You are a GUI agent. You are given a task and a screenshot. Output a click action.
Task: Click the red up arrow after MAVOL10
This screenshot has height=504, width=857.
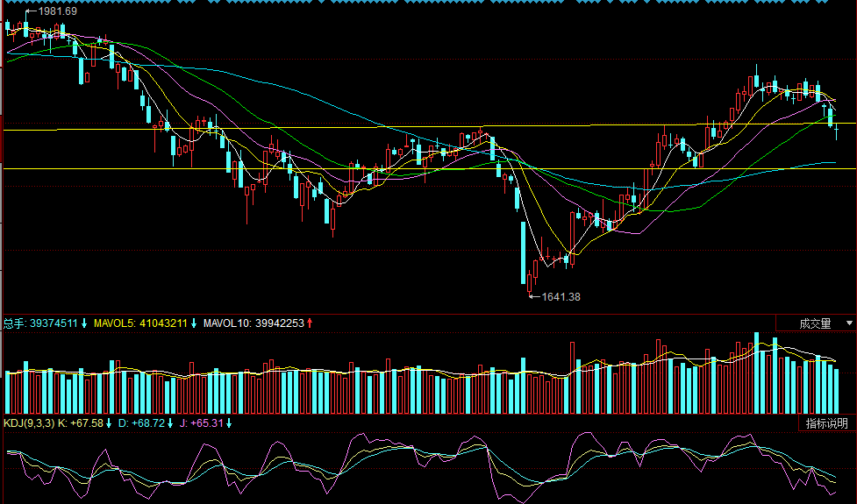(x=310, y=323)
